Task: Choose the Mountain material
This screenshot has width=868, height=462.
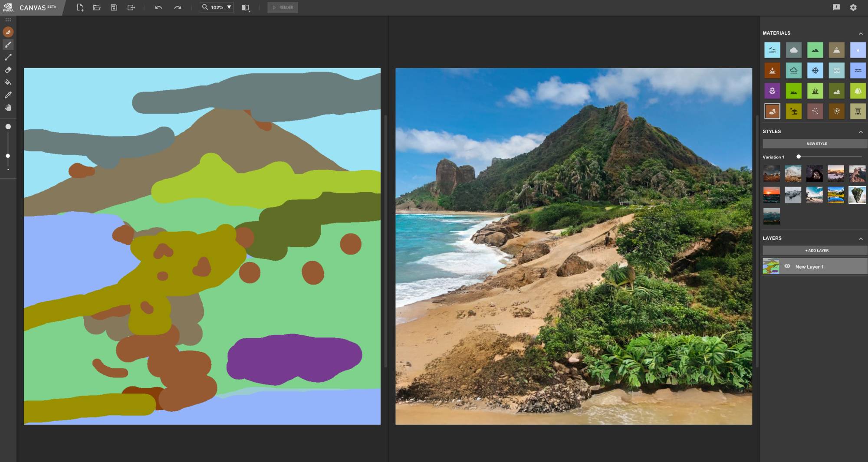Action: click(835, 50)
